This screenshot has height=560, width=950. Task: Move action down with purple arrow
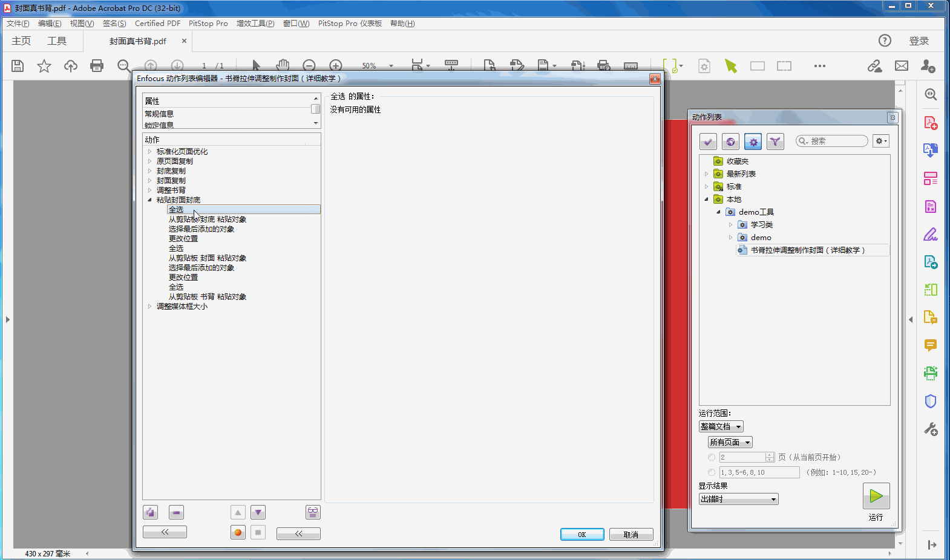coord(258,513)
